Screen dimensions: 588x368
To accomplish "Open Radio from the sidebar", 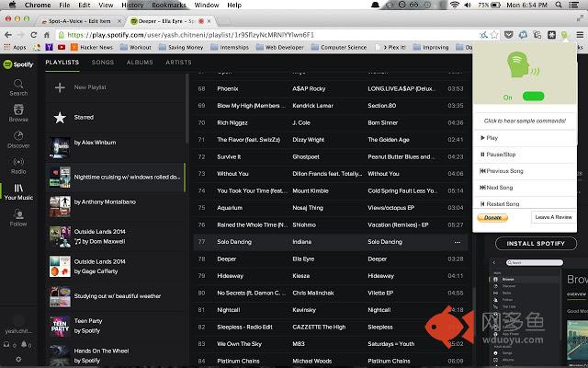I will (x=18, y=166).
